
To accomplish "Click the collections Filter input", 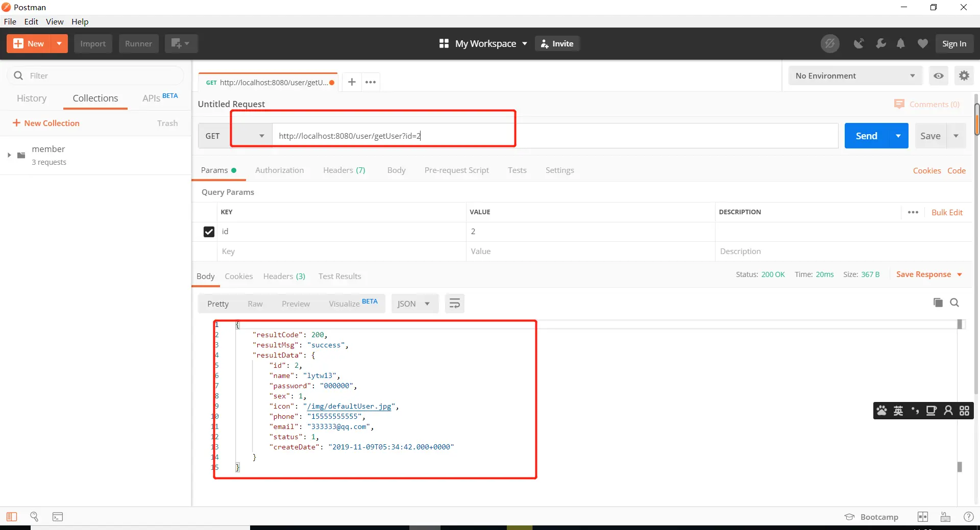I will click(x=95, y=75).
